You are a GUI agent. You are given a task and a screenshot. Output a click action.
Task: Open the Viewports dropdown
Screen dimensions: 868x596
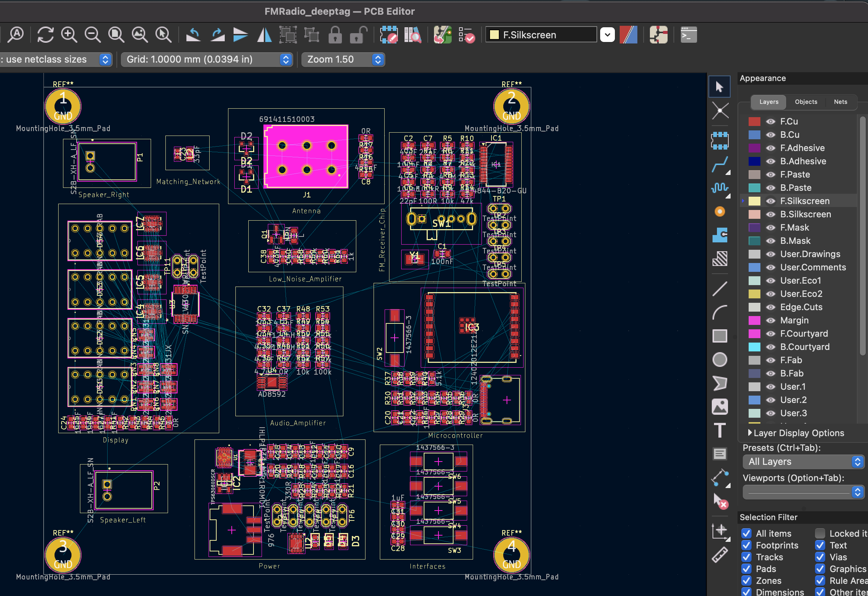(803, 492)
